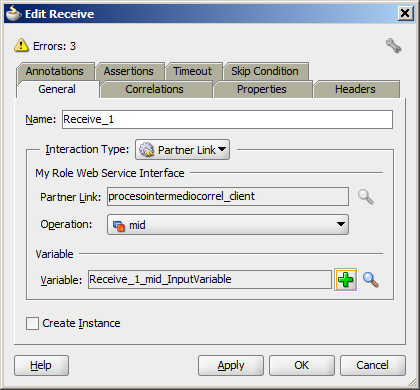Open the Properties tab

click(x=262, y=89)
